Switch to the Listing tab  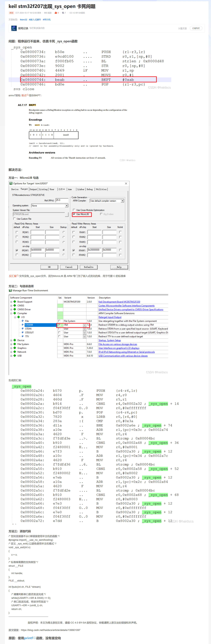[43, 189]
